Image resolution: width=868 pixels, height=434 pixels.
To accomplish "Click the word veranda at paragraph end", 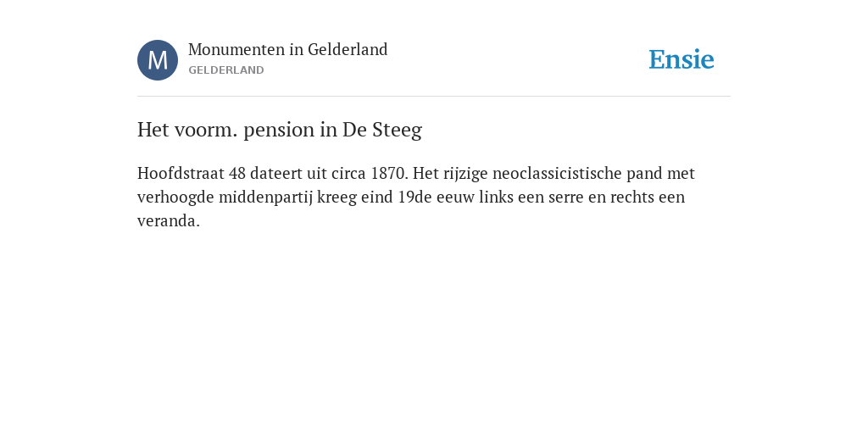I will pyautogui.click(x=166, y=221).
